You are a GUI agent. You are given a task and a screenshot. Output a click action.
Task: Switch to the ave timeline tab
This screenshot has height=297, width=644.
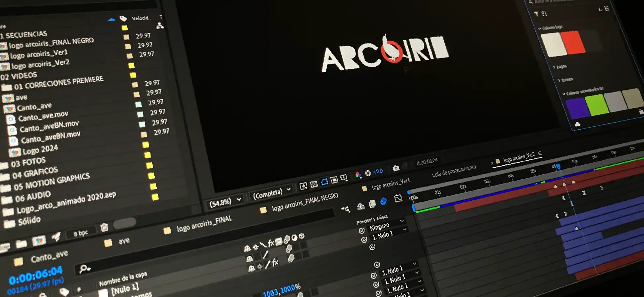tap(124, 241)
